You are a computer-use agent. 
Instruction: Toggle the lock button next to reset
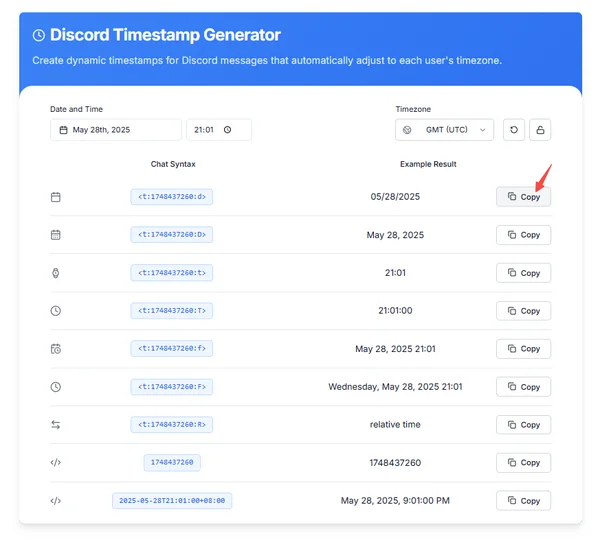click(540, 130)
